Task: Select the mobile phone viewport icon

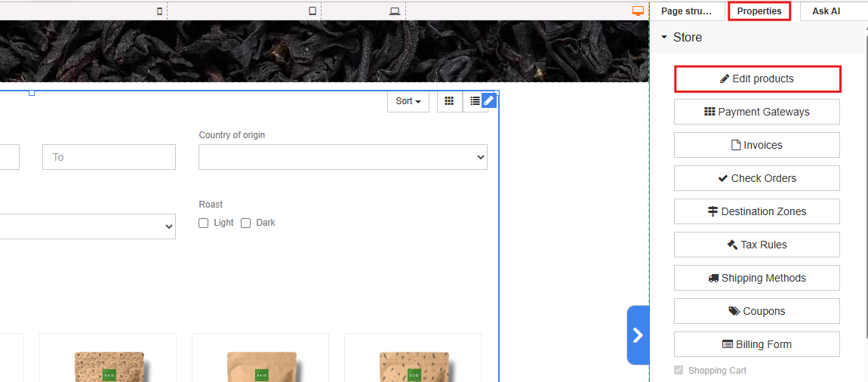Action: (159, 11)
